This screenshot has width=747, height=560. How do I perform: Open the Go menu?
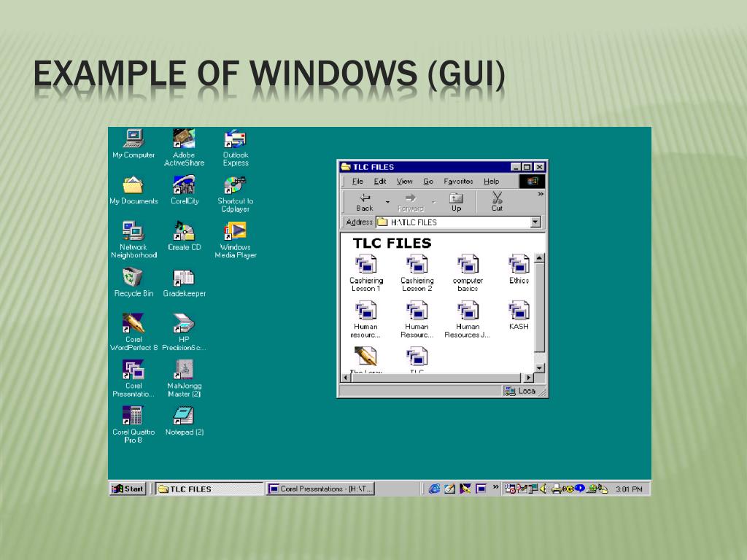(x=427, y=182)
